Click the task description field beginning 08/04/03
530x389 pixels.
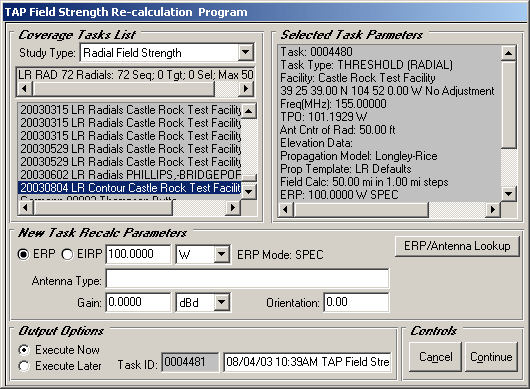(x=307, y=362)
